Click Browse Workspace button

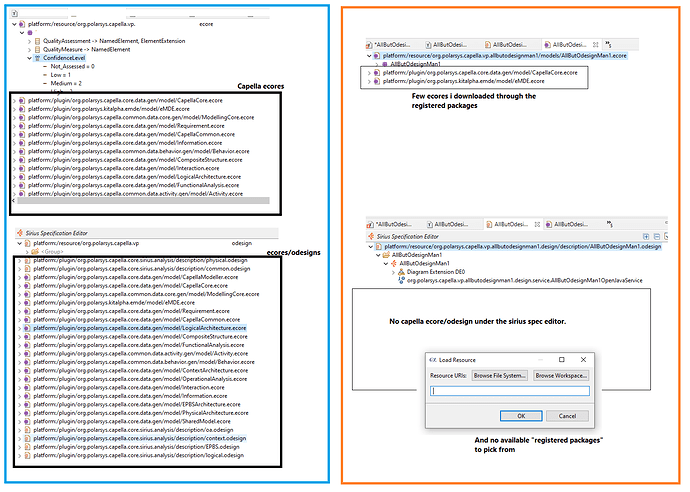coord(561,376)
